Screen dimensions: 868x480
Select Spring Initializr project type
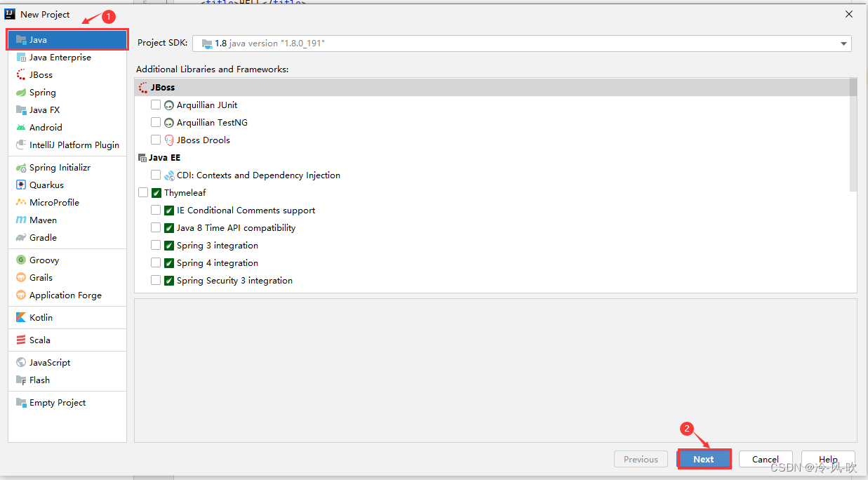[x=60, y=168]
